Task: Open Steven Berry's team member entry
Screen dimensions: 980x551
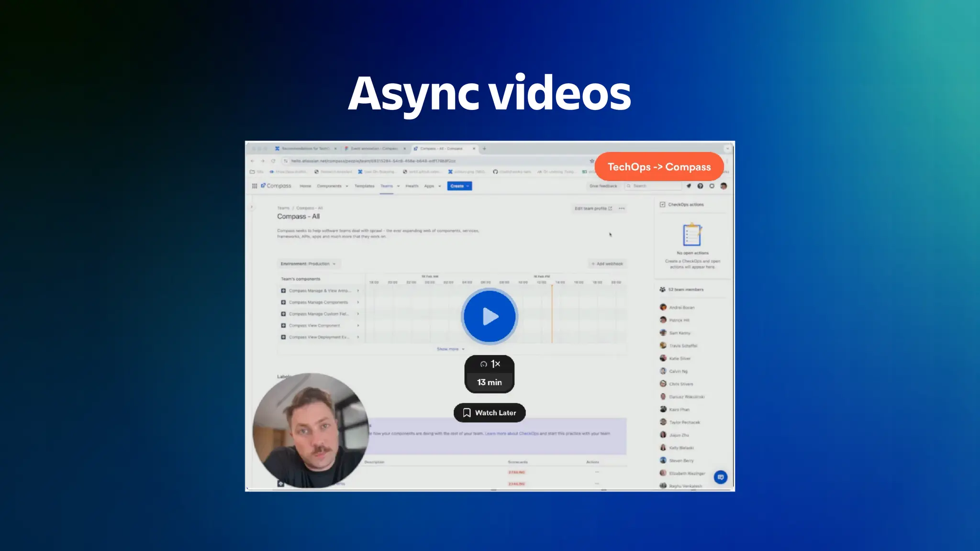Action: pyautogui.click(x=677, y=461)
